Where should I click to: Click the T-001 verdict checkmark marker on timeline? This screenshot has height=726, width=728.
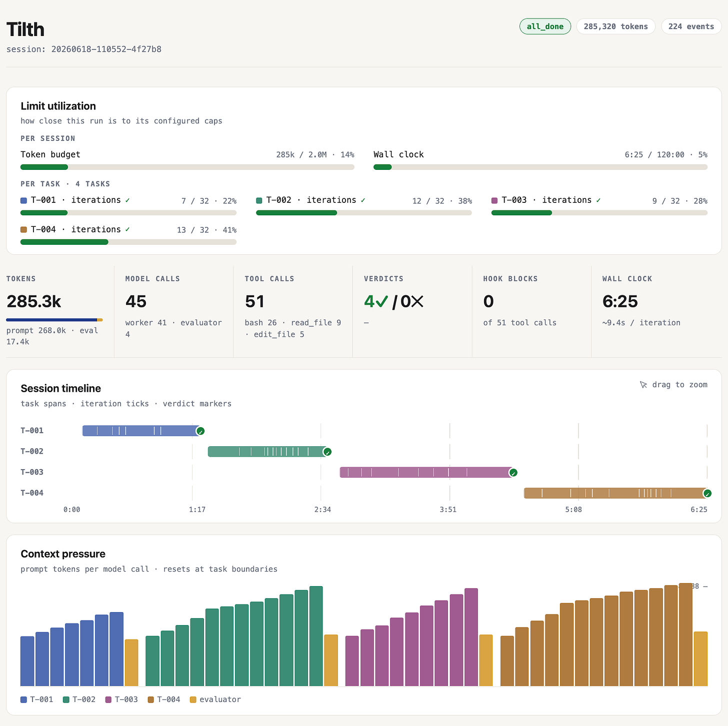click(200, 431)
